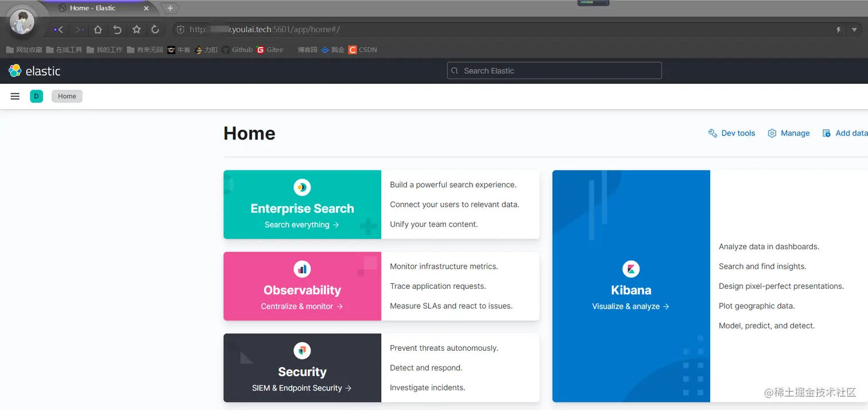Click the Home breadcrumb
Viewport: 868px width, 410px height.
coord(67,96)
